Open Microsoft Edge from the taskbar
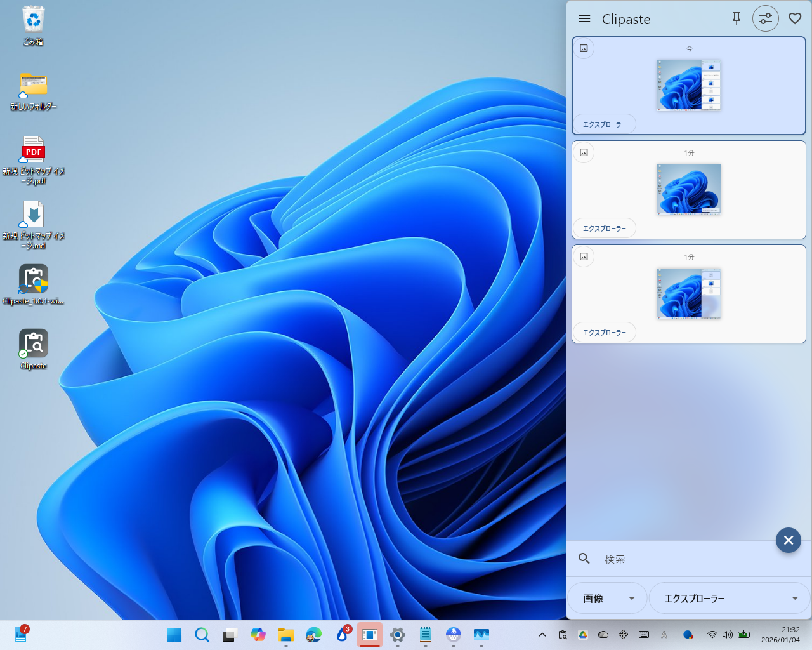The width and height of the screenshot is (812, 650). coord(313,635)
